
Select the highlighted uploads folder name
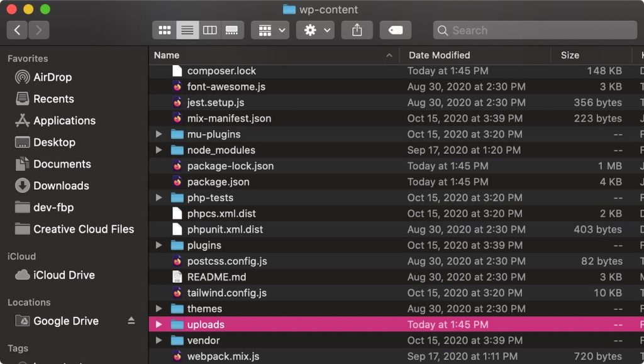tap(206, 324)
